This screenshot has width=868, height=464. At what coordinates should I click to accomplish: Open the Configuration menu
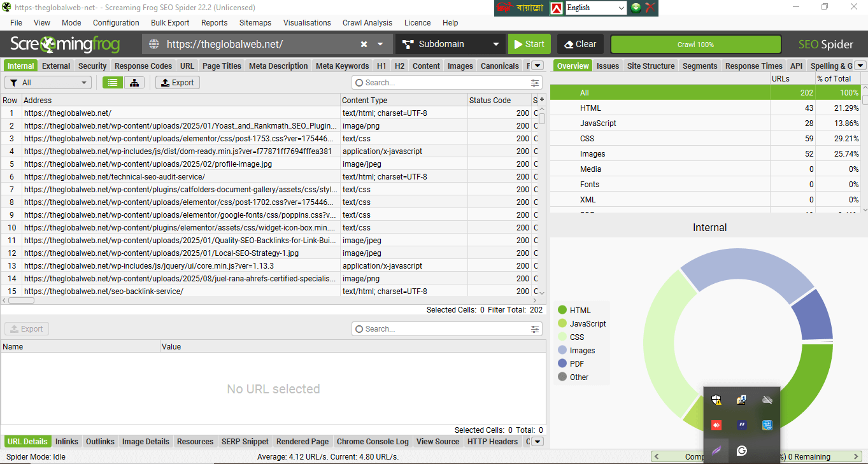116,22
